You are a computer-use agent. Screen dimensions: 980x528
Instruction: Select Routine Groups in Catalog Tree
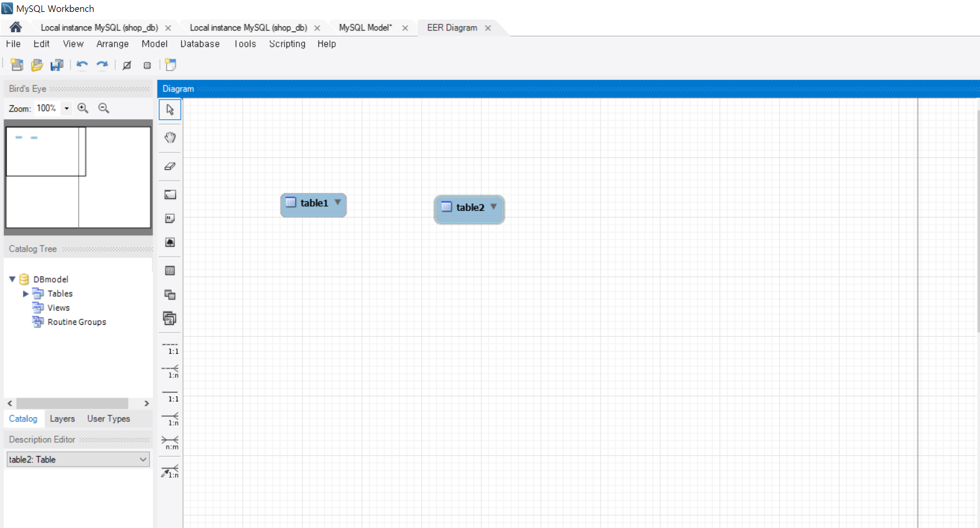point(76,322)
